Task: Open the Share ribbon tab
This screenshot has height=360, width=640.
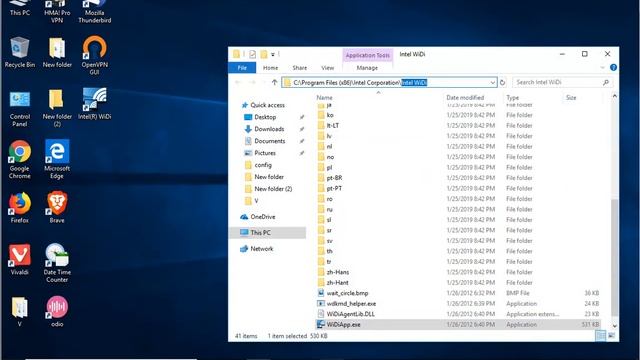Action: (x=300, y=68)
